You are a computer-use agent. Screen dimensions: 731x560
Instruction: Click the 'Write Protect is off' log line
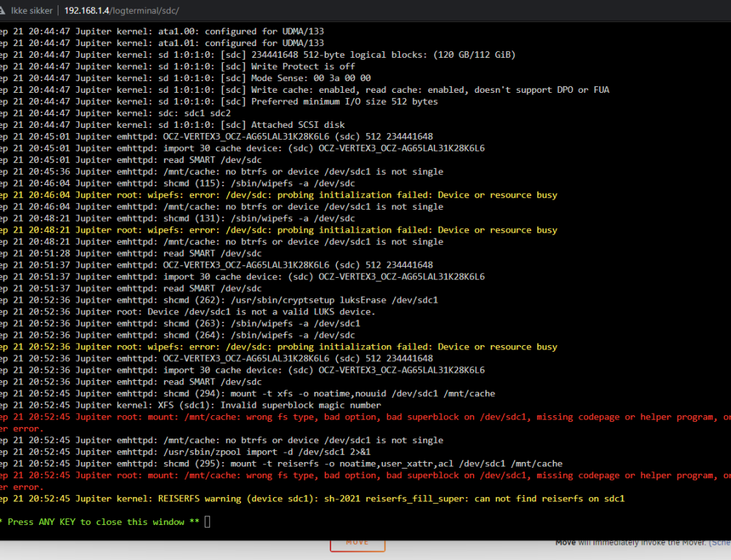178,67
